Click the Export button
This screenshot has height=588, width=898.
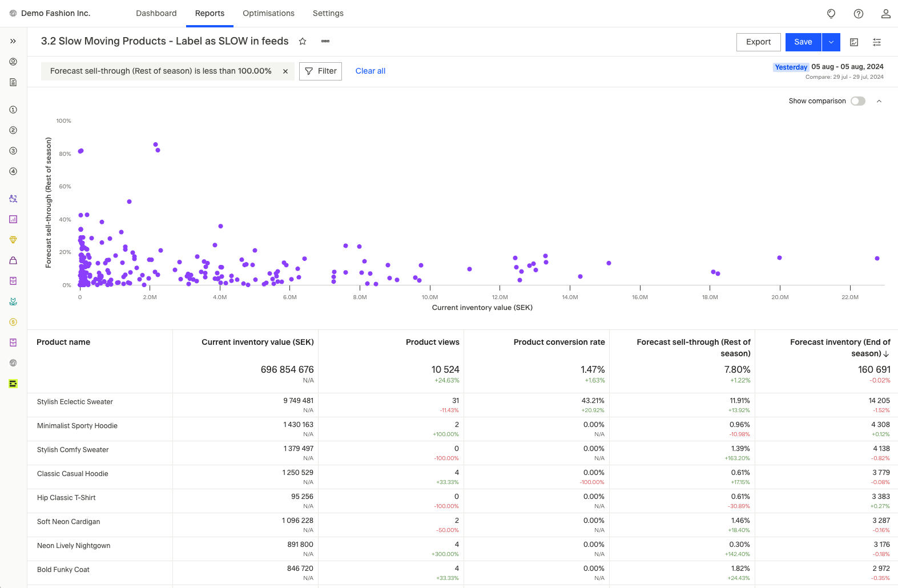(x=758, y=42)
